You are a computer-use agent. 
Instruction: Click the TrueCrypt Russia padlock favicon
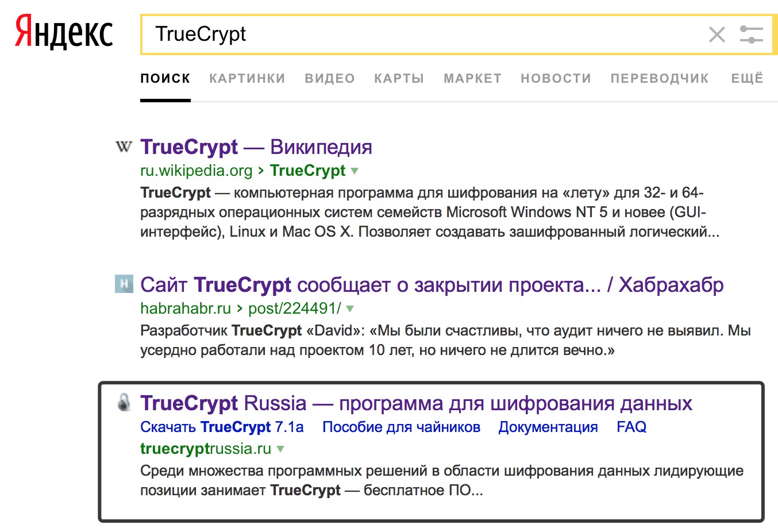[124, 402]
